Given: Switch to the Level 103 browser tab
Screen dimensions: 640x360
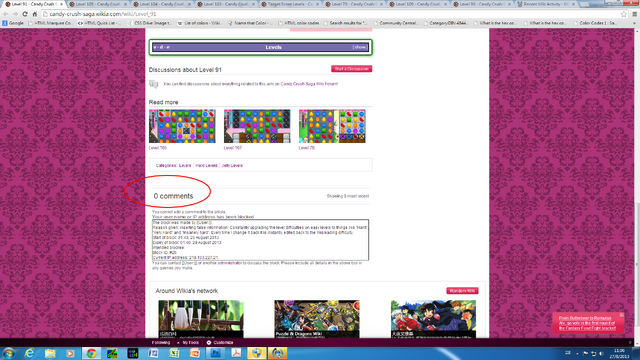Looking at the screenshot, I should coord(226,4).
